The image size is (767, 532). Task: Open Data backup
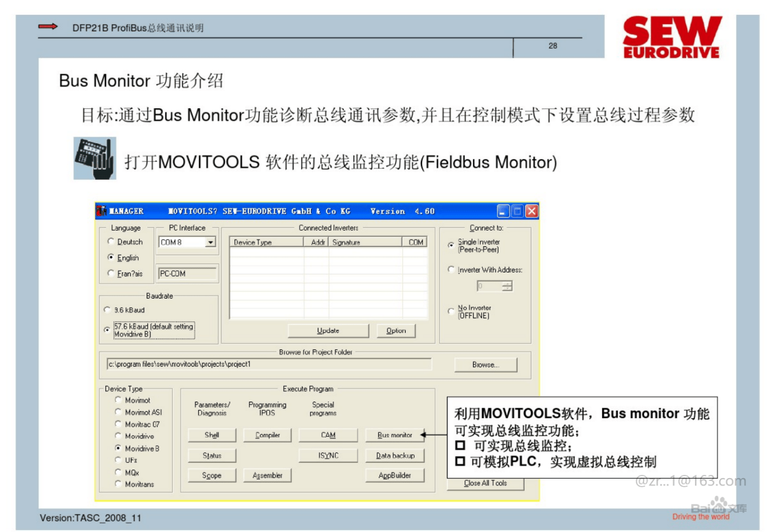pos(395,456)
